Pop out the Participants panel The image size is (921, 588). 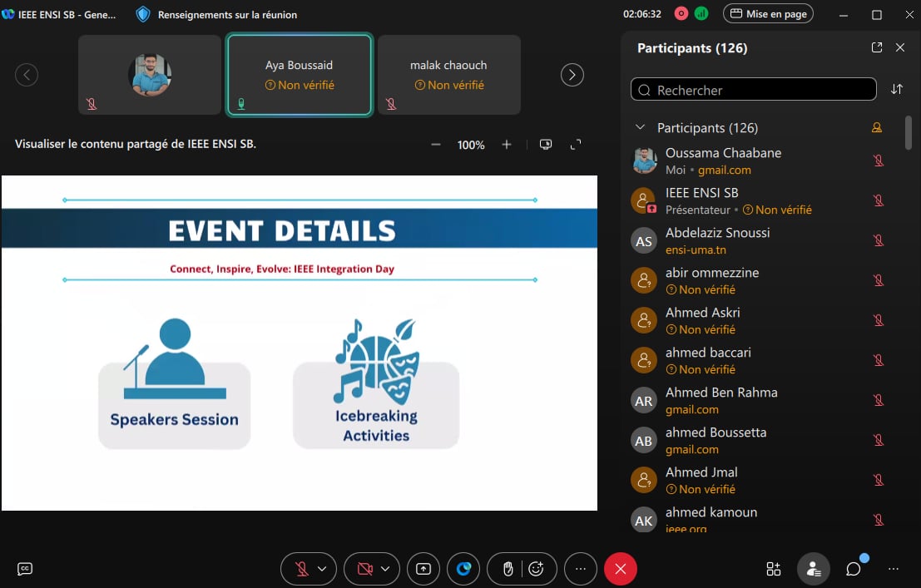tap(877, 47)
